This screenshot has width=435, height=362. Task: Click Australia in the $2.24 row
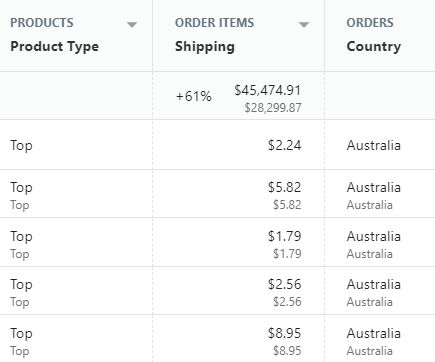pyautogui.click(x=374, y=145)
